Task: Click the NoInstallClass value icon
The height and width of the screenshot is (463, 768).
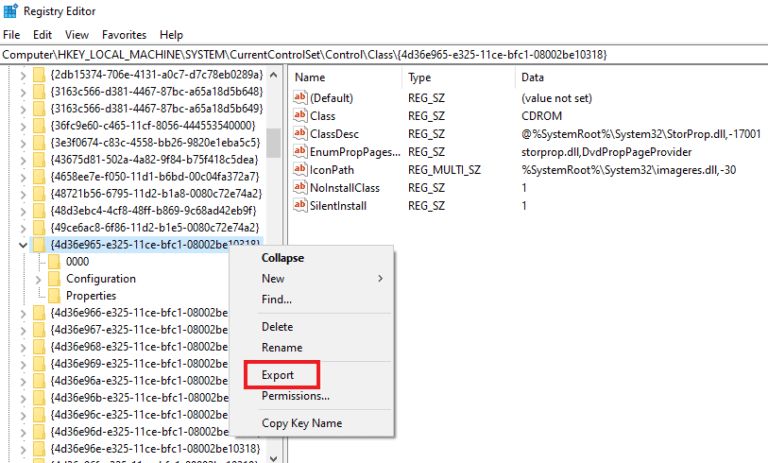Action: click(x=300, y=188)
